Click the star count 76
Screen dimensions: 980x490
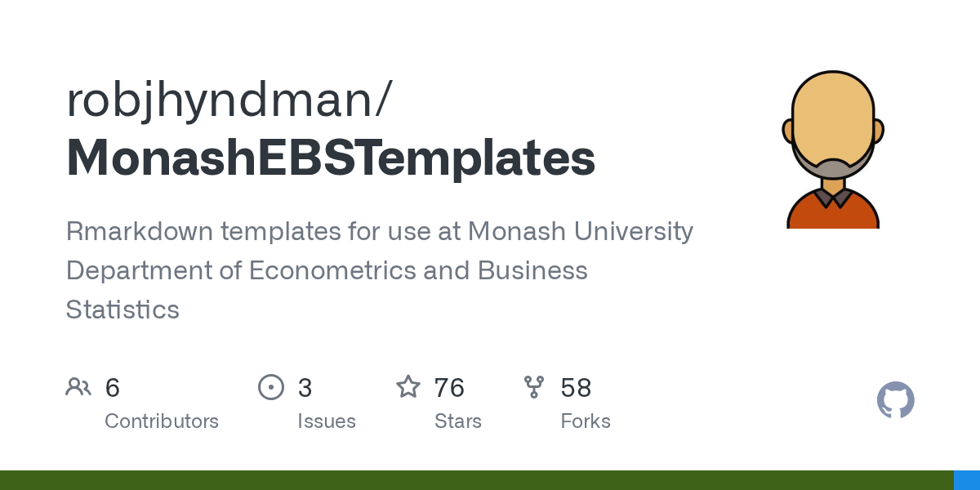(449, 387)
